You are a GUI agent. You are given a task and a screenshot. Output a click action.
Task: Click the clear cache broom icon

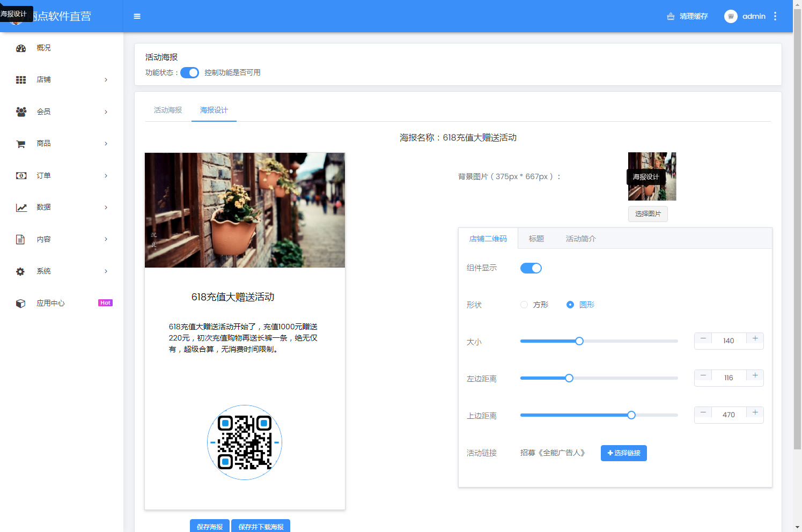tap(671, 16)
